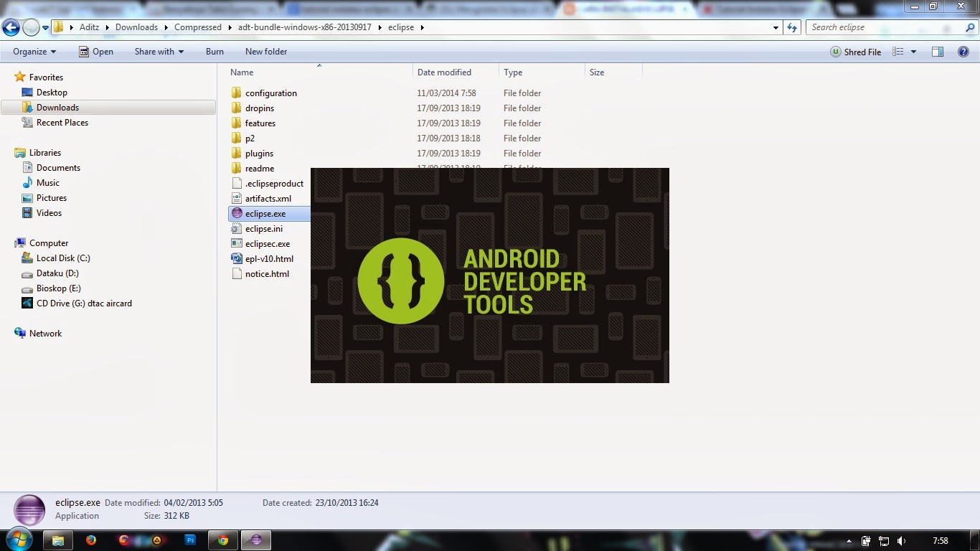Viewport: 980px width, 551px height.
Task: Open Google Chrome from the taskbar
Action: click(222, 540)
